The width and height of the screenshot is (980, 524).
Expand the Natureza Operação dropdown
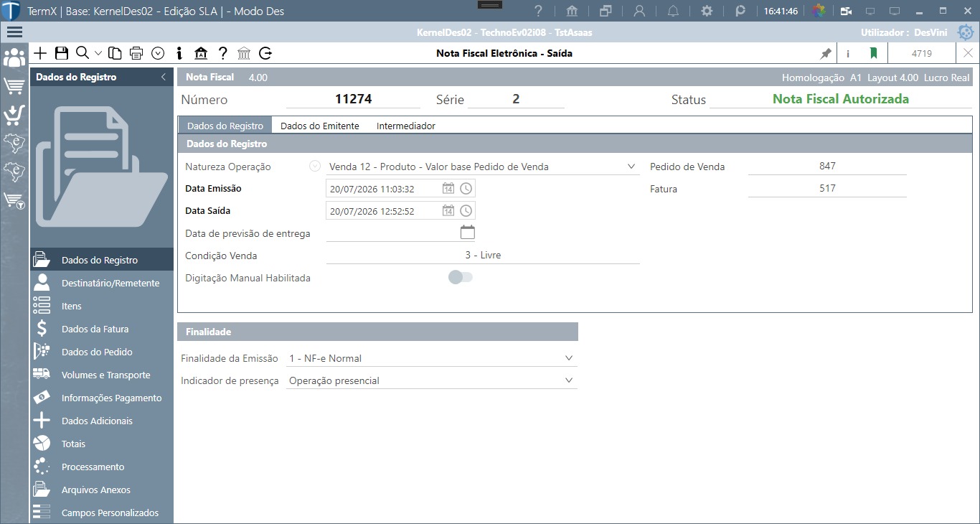pyautogui.click(x=631, y=167)
